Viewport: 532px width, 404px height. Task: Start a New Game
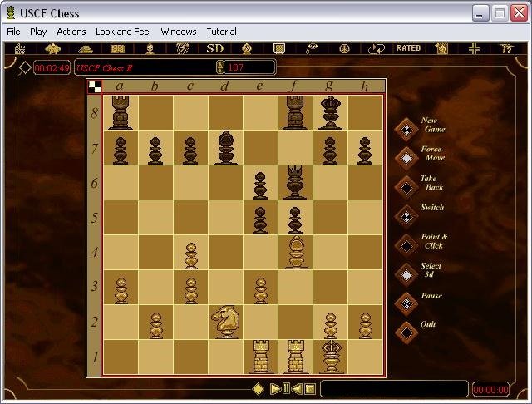click(x=406, y=128)
